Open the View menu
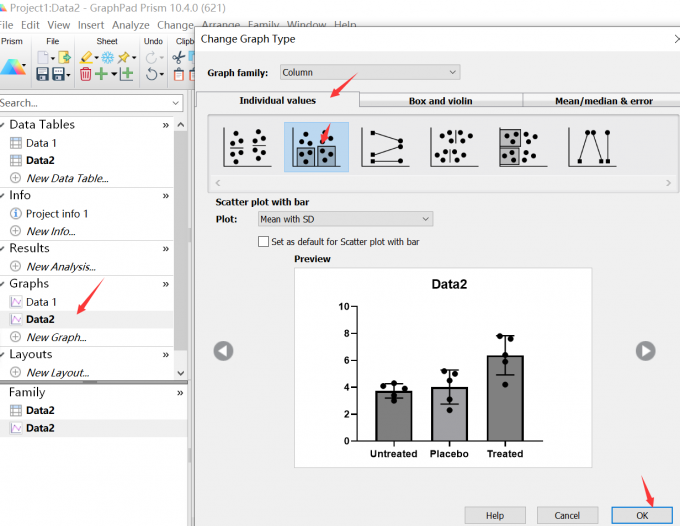 [59, 25]
